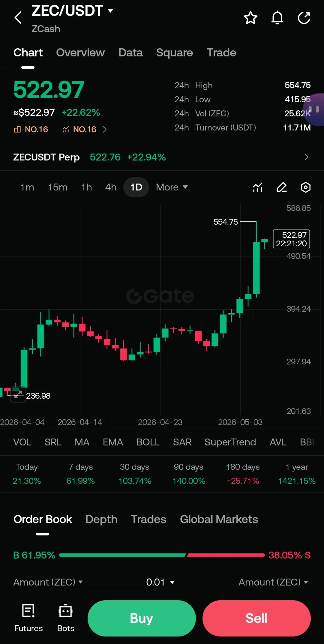Select the Global Markets tab
This screenshot has height=644, width=324.
[219, 519]
